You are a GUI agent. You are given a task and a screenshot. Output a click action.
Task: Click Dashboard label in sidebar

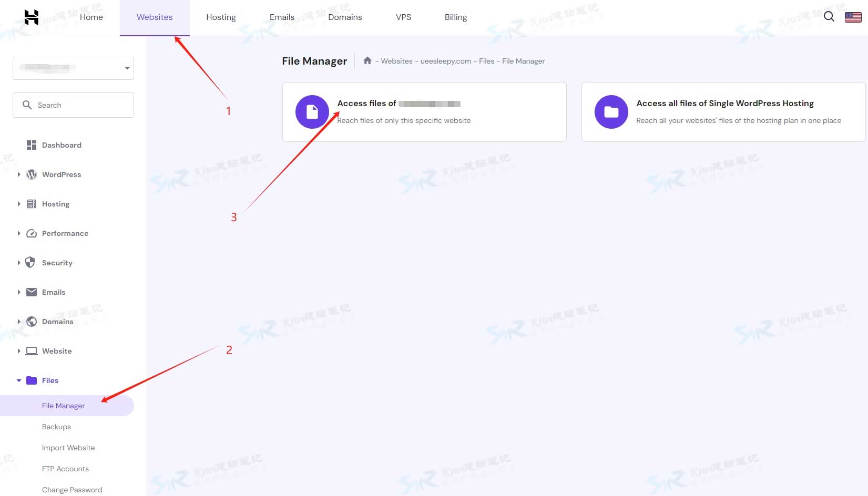pyautogui.click(x=62, y=145)
